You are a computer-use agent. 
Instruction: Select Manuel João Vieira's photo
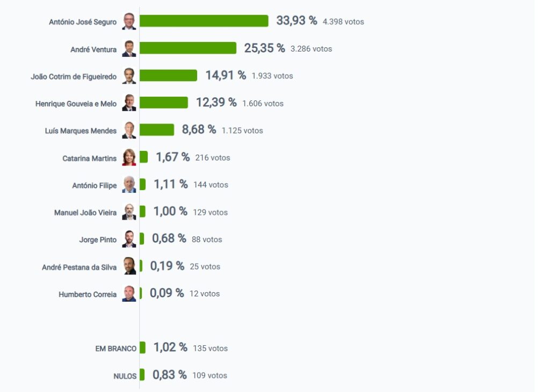click(129, 212)
